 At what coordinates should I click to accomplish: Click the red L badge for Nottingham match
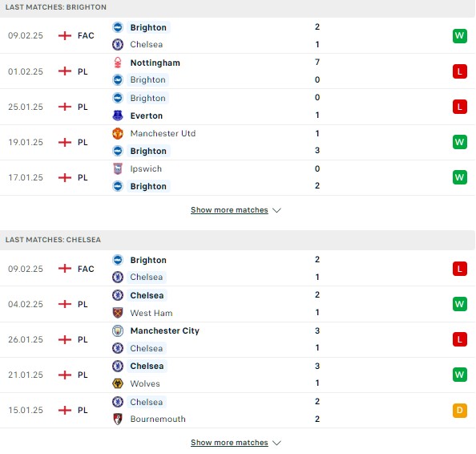[x=460, y=71]
